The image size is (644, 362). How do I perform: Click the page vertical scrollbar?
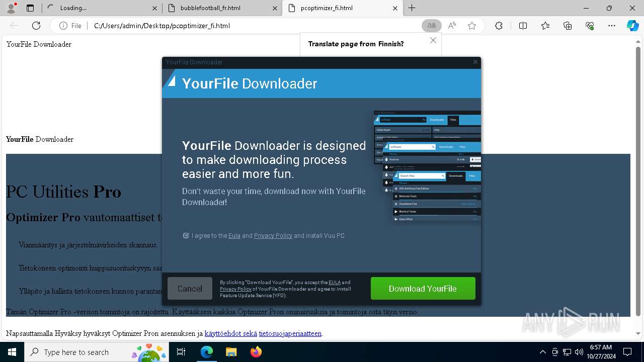tap(638, 181)
